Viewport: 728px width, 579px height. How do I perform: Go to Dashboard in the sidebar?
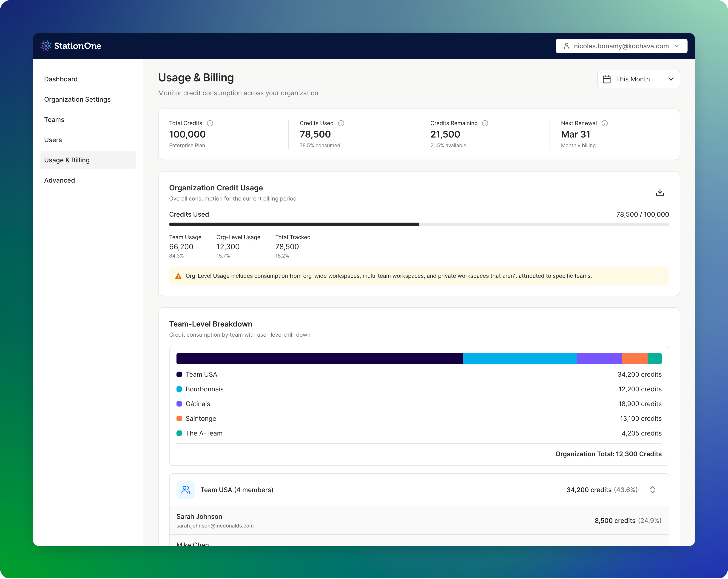61,79
